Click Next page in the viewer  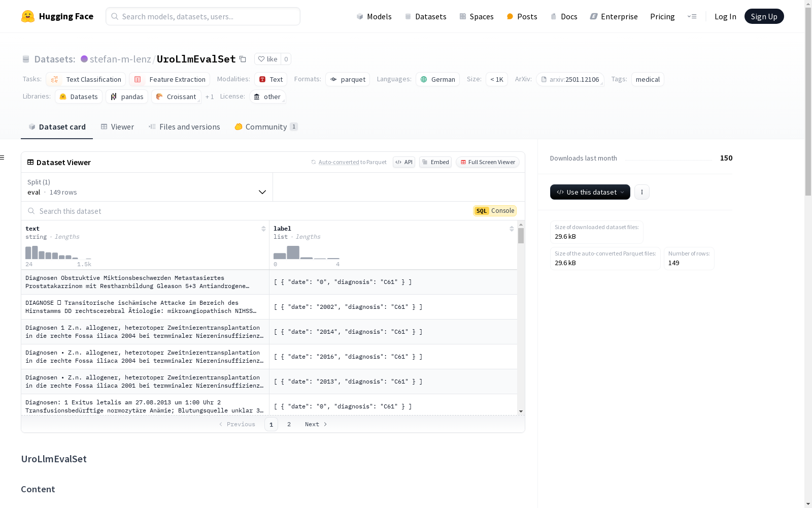point(316,424)
